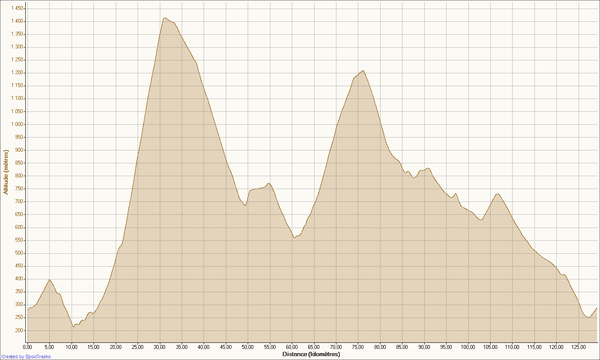The width and height of the screenshot is (600, 360).
Task: Click the '300' altitude tick label
Action: pos(20,305)
